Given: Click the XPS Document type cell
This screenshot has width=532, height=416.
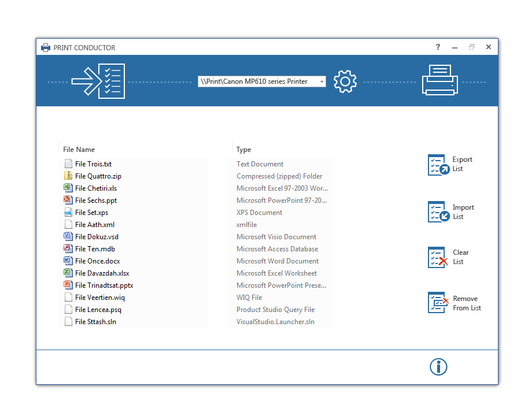Looking at the screenshot, I should [x=259, y=213].
